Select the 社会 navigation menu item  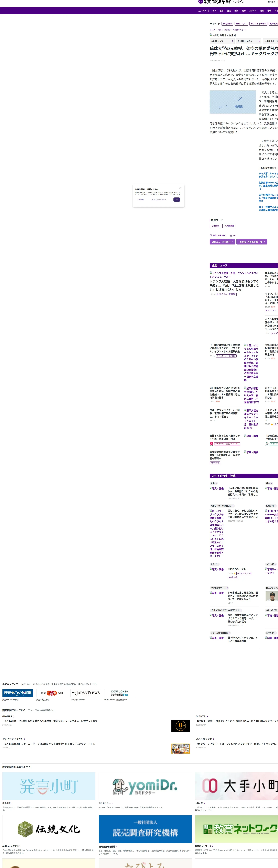pyautogui.click(x=229, y=11)
